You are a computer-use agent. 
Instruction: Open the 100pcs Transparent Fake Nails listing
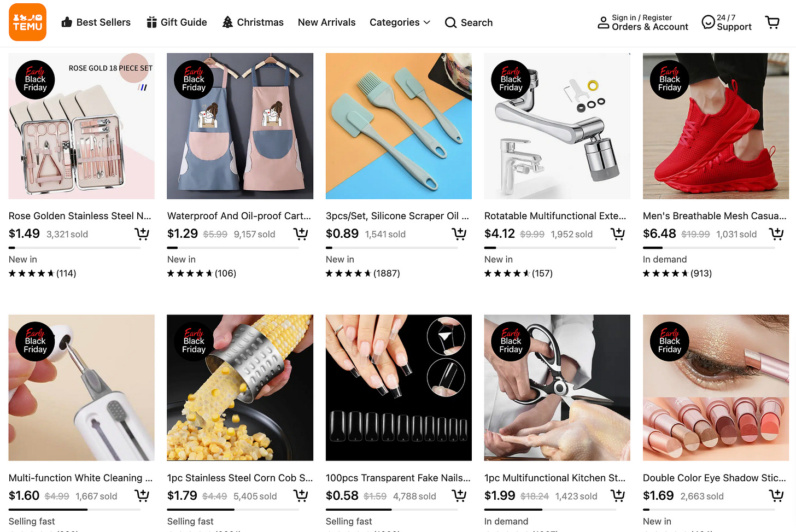(398, 478)
